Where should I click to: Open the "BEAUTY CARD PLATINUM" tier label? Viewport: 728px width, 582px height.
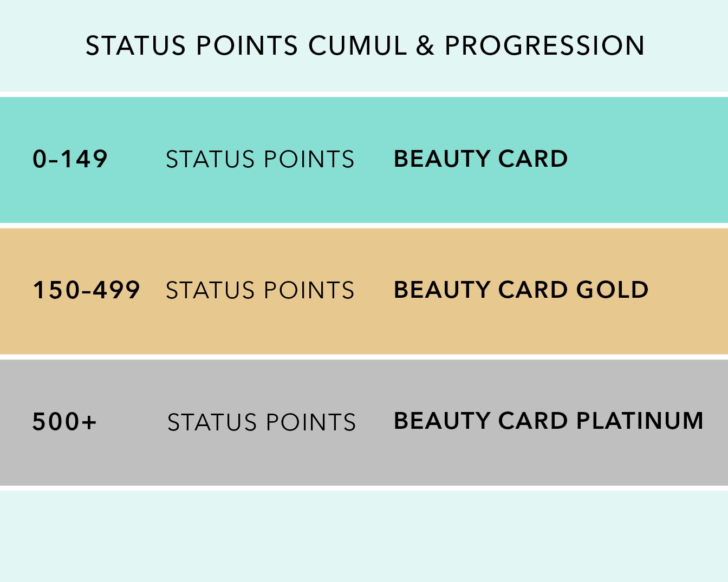pyautogui.click(x=548, y=421)
